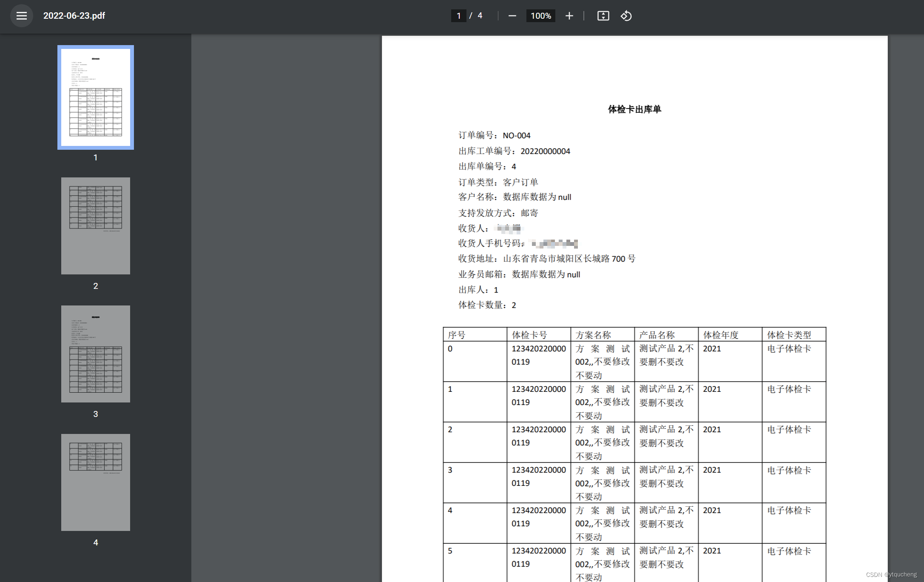Click the zoom out minus icon

[512, 16]
